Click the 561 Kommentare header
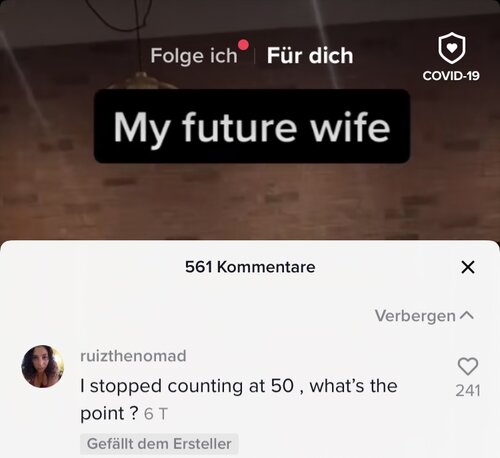Viewport: 500px width, 458px height. tap(250, 267)
